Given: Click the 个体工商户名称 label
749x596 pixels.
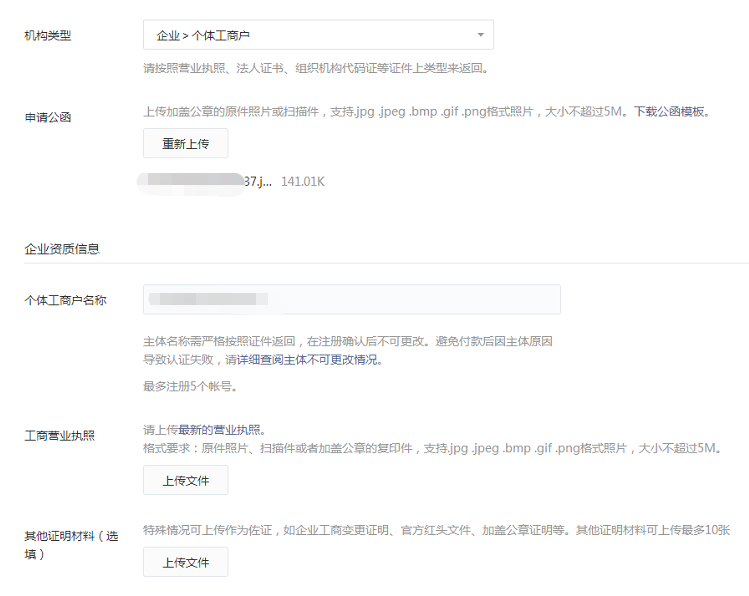Looking at the screenshot, I should (66, 300).
